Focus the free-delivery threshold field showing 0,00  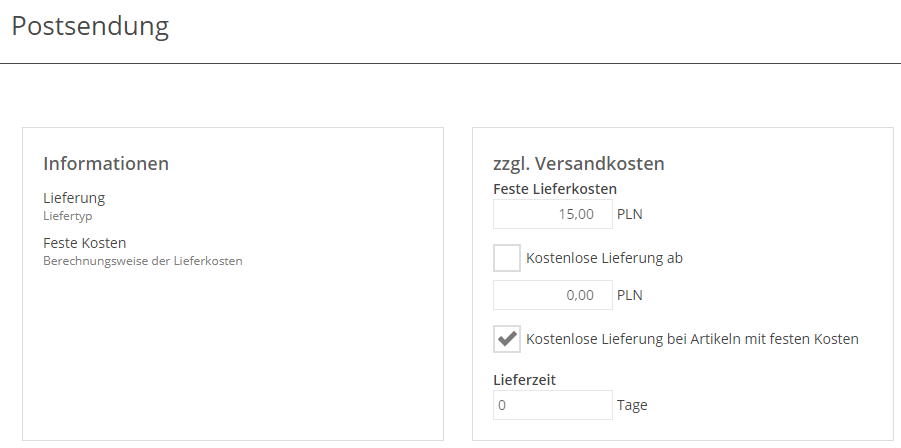(553, 295)
